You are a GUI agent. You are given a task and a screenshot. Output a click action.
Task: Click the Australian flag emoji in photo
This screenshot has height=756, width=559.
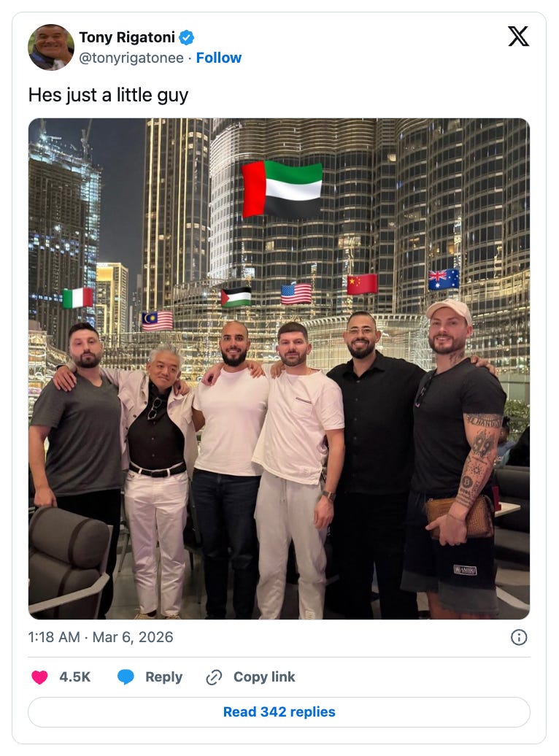click(444, 279)
